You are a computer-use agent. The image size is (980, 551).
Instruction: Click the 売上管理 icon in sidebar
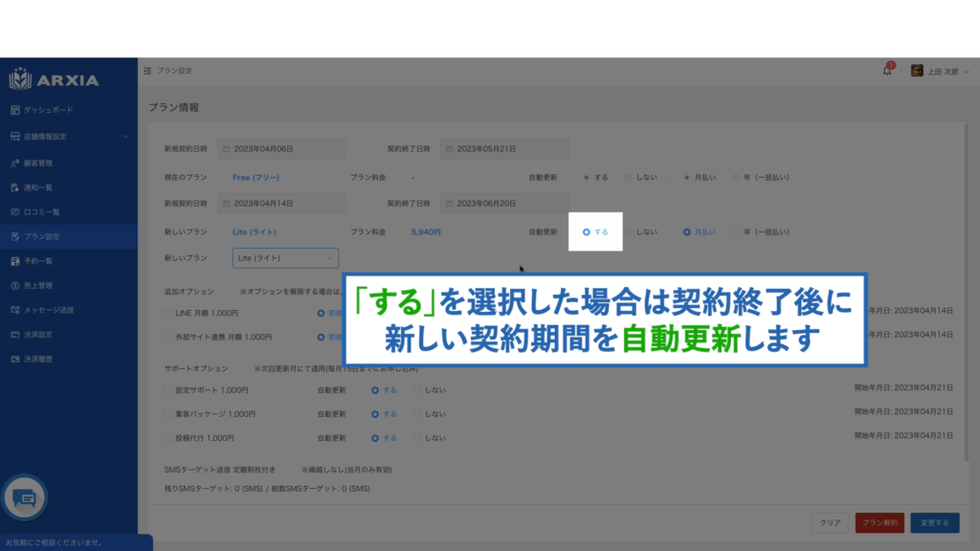[14, 285]
